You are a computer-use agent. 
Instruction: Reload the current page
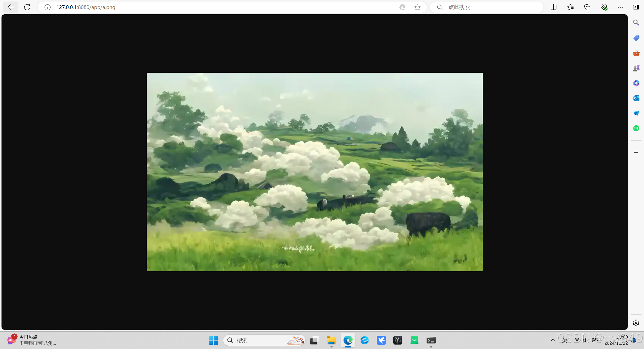[x=27, y=7]
